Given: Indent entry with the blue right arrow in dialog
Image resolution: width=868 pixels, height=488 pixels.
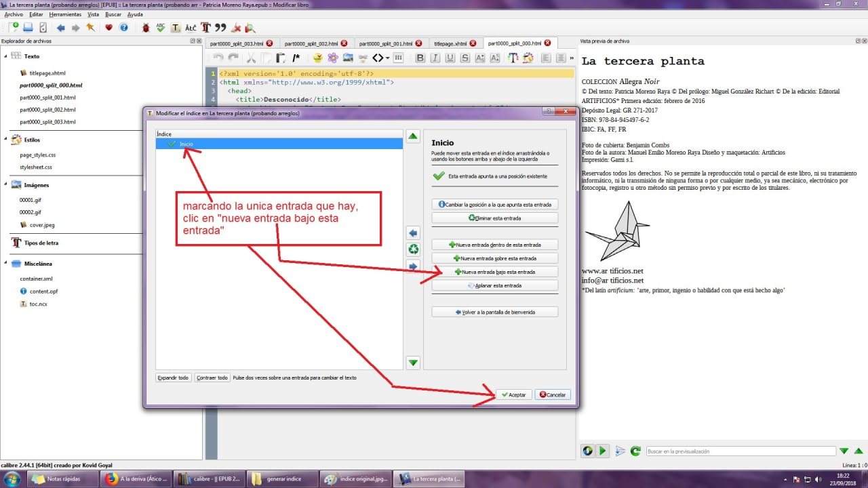Looking at the screenshot, I should click(x=413, y=266).
